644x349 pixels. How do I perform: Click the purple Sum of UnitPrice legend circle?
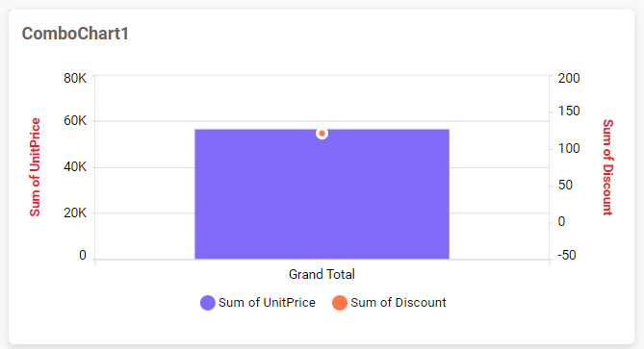click(x=207, y=303)
